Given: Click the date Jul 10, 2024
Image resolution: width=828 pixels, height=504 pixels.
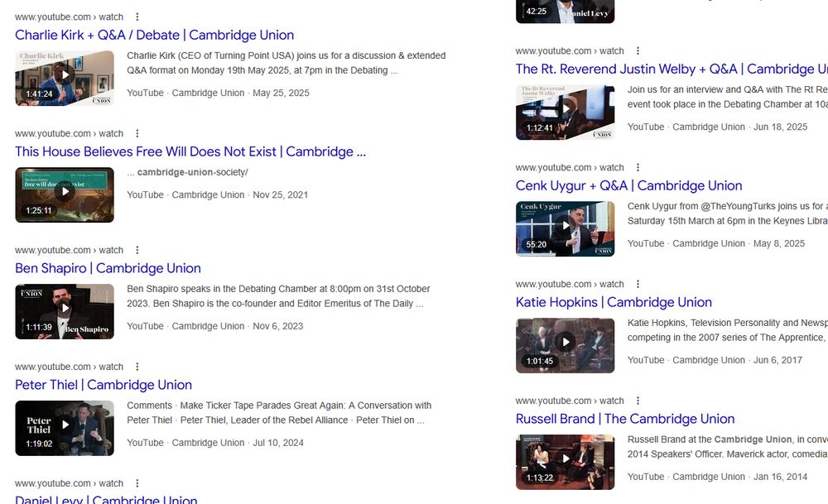Looking at the screenshot, I should [x=278, y=443].
